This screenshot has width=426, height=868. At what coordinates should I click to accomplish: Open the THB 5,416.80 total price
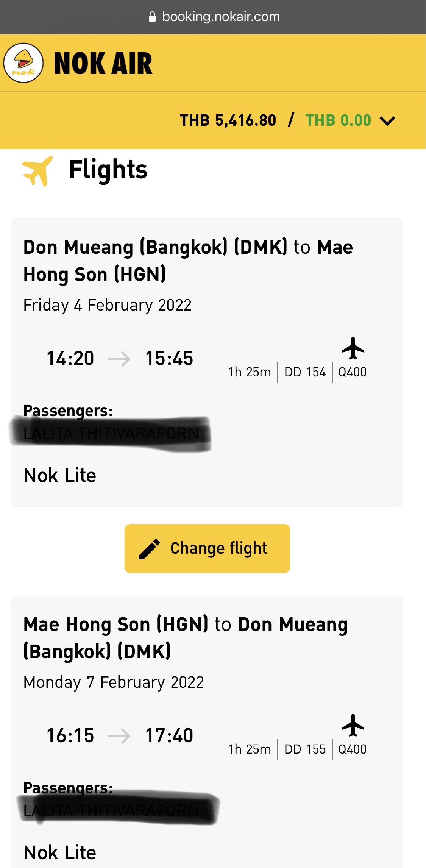[x=228, y=120]
